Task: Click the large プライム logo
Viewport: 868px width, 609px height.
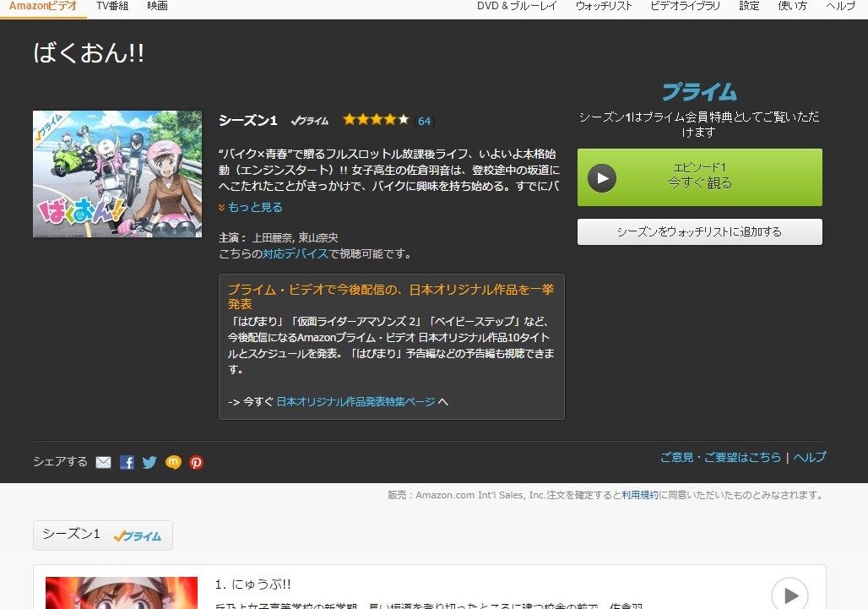Action: coord(700,92)
